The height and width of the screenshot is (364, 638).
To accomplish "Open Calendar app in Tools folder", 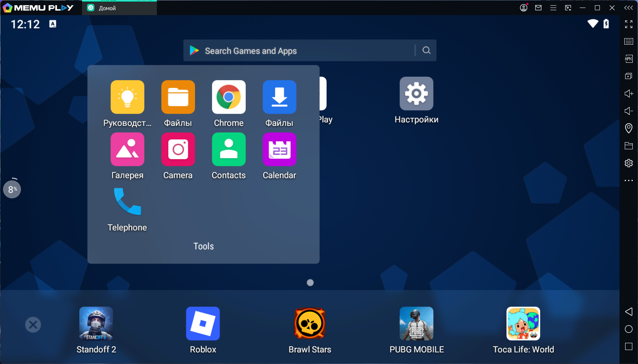I will pyautogui.click(x=279, y=149).
